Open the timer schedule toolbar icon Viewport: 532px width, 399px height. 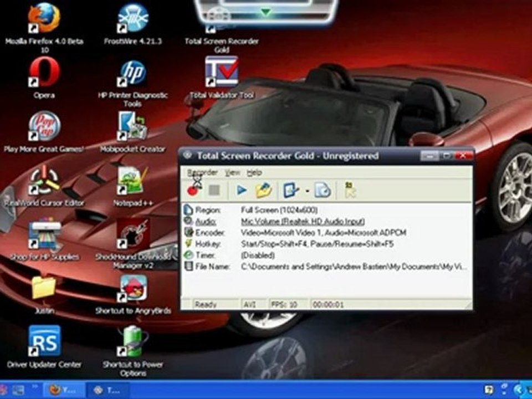click(322, 190)
